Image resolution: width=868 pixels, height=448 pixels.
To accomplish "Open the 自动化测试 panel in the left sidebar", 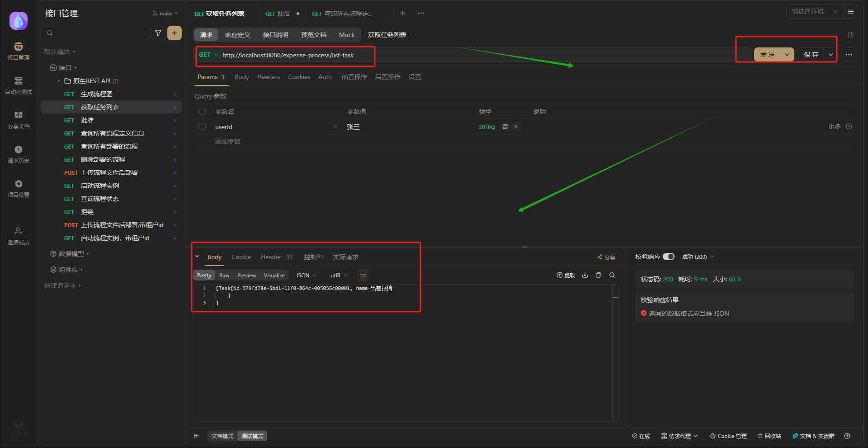I will pos(18,86).
